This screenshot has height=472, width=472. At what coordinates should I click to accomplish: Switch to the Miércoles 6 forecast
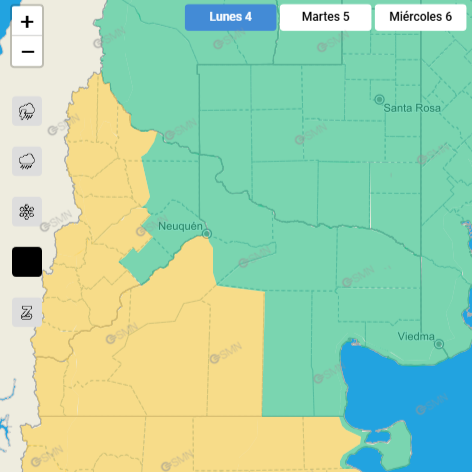pos(420,17)
